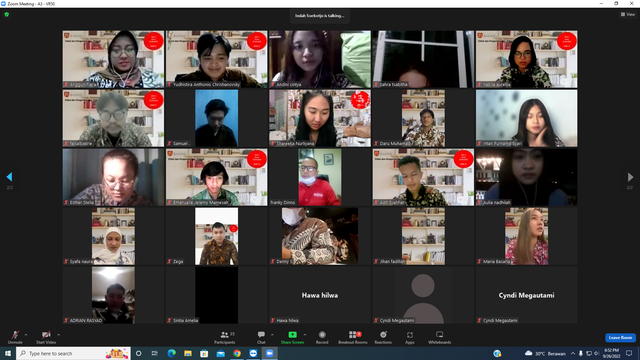640x360 pixels.
Task: Select Yudhistira Anthonio's video tile
Action: [x=216, y=59]
